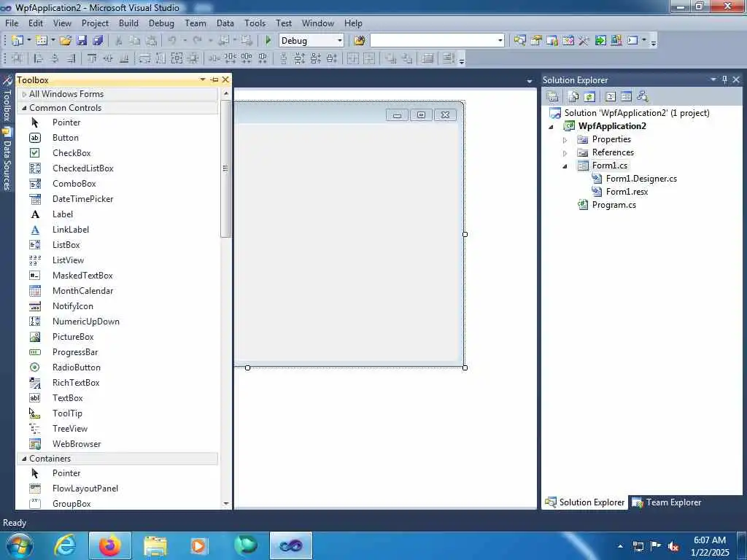The width and height of the screenshot is (747, 560).
Task: Open the Start Page green arrow icon
Action: [x=600, y=41]
